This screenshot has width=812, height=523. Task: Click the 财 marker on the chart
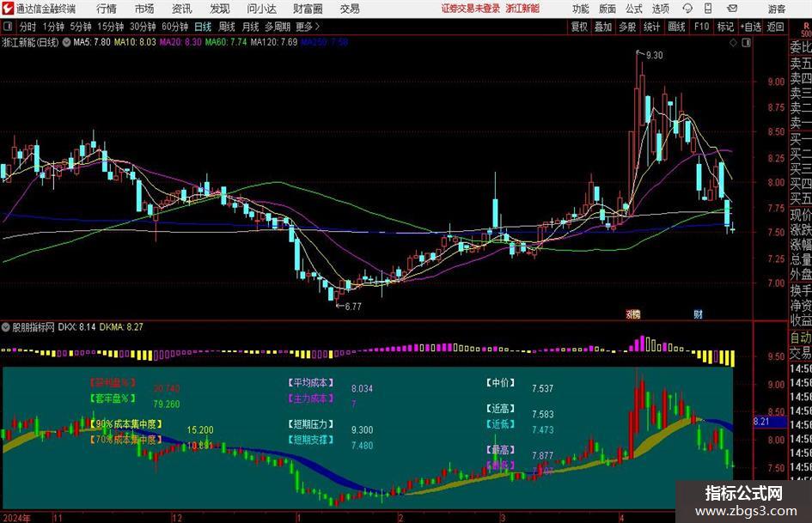(x=698, y=313)
